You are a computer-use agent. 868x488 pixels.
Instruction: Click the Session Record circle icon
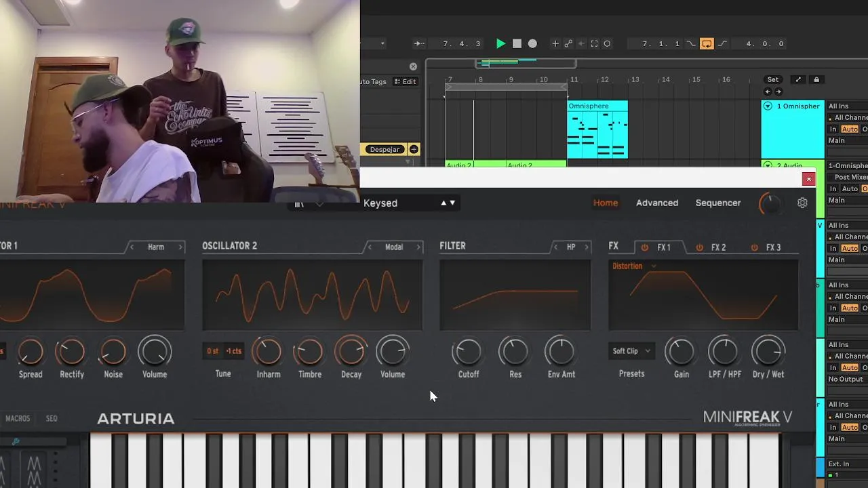(x=607, y=43)
